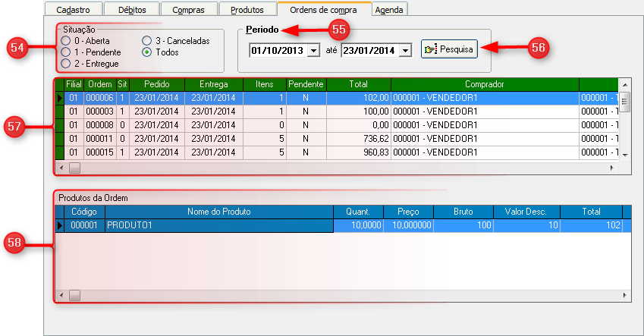Click the Nome do Produto column header
The width and height of the screenshot is (644, 336).
[219, 212]
